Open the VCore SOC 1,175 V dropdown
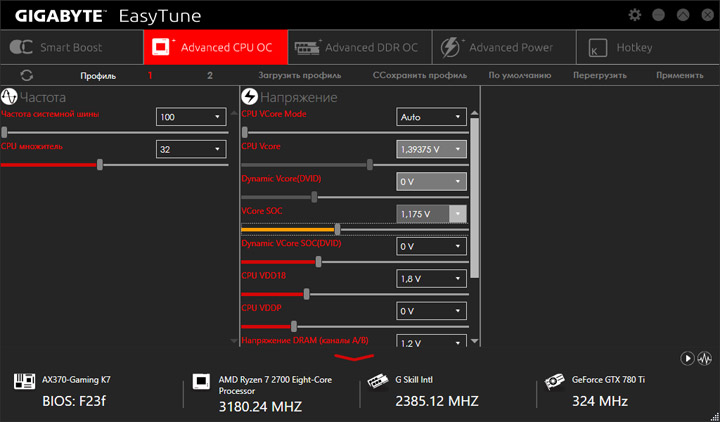Screen dimensions: 720x422 [431, 214]
